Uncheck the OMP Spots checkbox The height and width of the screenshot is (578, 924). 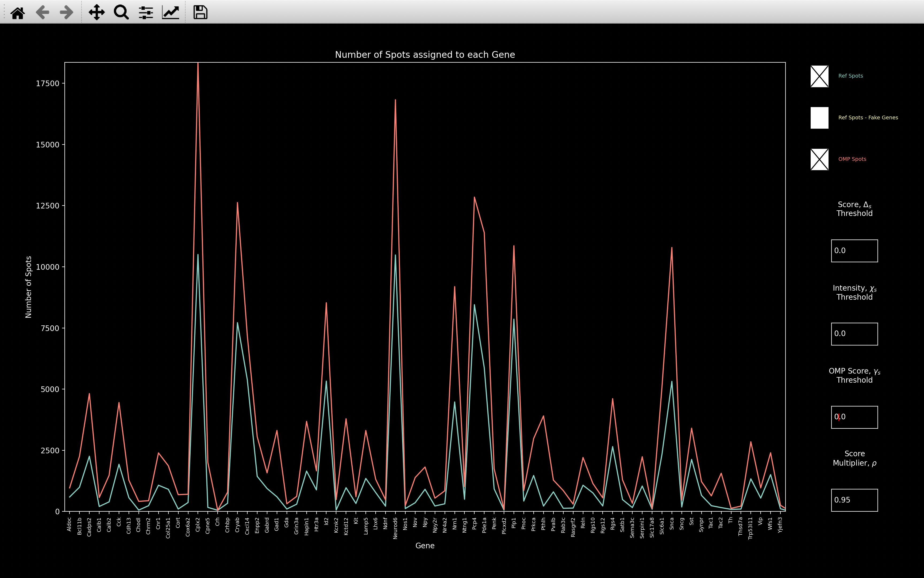pos(819,159)
